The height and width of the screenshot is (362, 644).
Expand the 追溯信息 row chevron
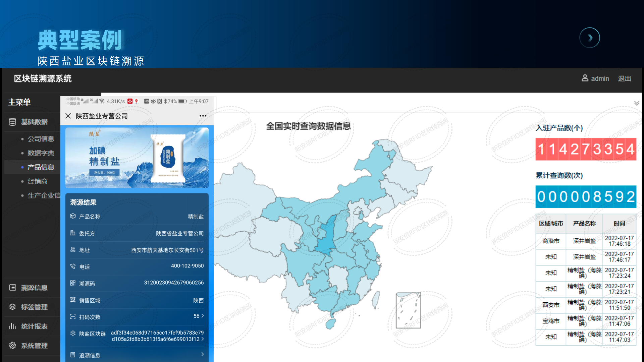pyautogui.click(x=203, y=354)
